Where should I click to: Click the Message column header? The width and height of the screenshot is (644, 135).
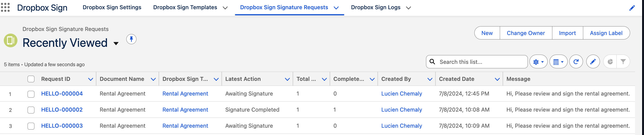518,79
